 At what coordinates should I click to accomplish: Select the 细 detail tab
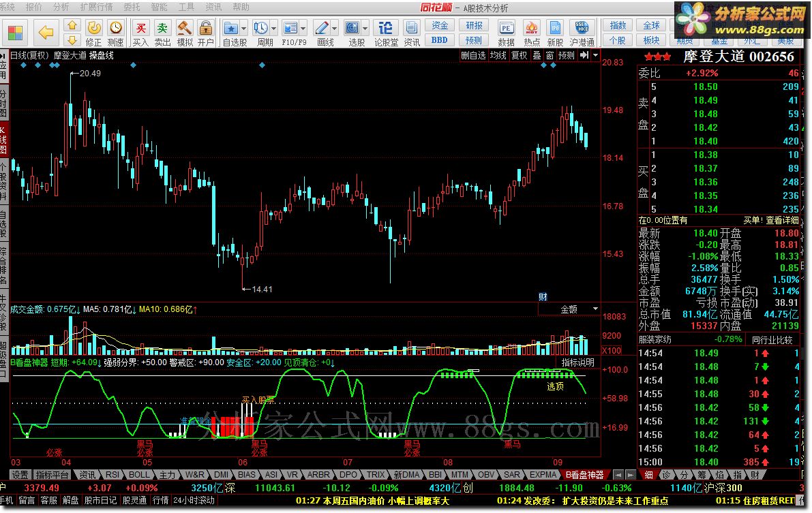point(648,475)
